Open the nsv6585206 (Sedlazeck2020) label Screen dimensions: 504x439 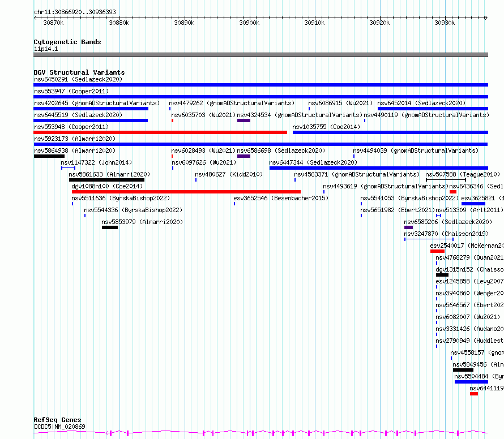[x=448, y=222]
